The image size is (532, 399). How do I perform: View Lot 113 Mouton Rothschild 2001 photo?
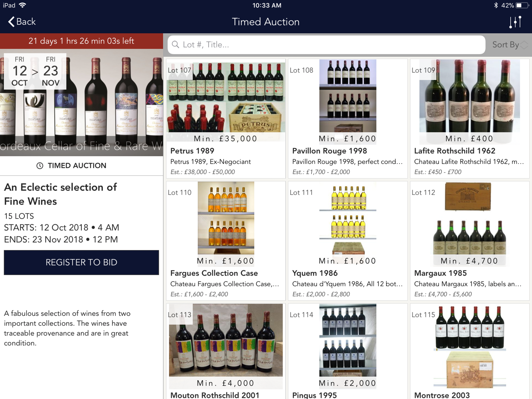[x=226, y=340]
